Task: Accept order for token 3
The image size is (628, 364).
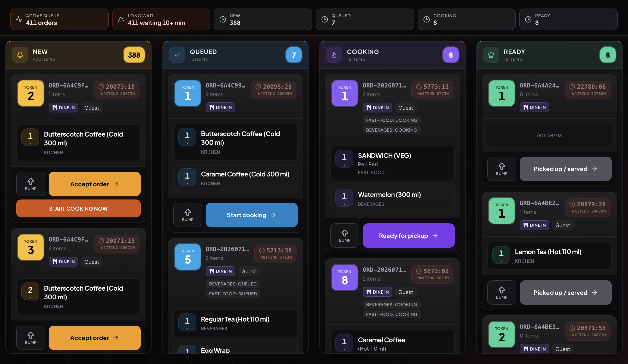Action: (x=95, y=338)
